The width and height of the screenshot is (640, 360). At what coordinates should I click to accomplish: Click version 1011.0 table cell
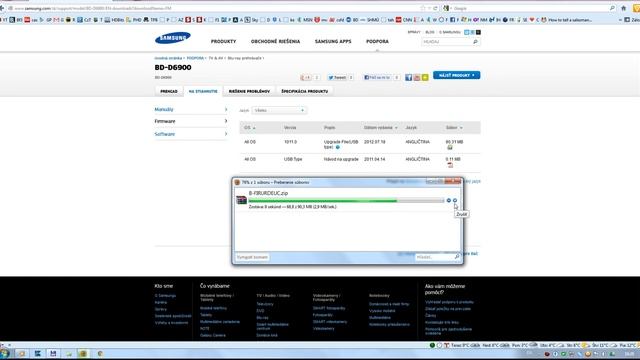(290, 142)
